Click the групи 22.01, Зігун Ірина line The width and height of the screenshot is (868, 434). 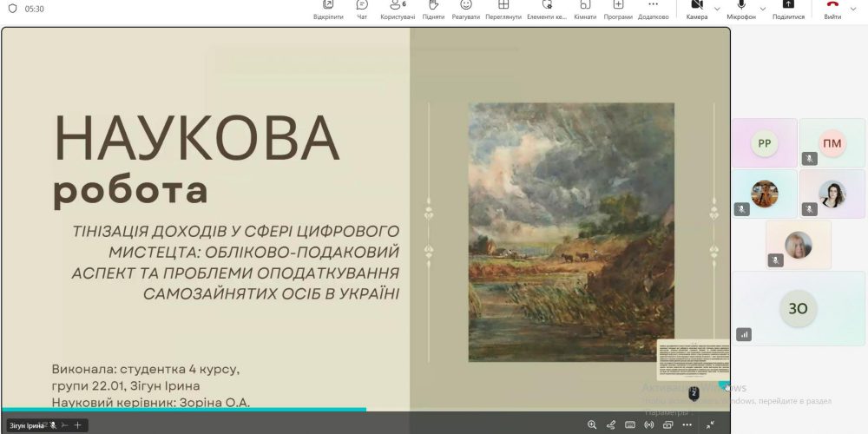[x=126, y=386]
